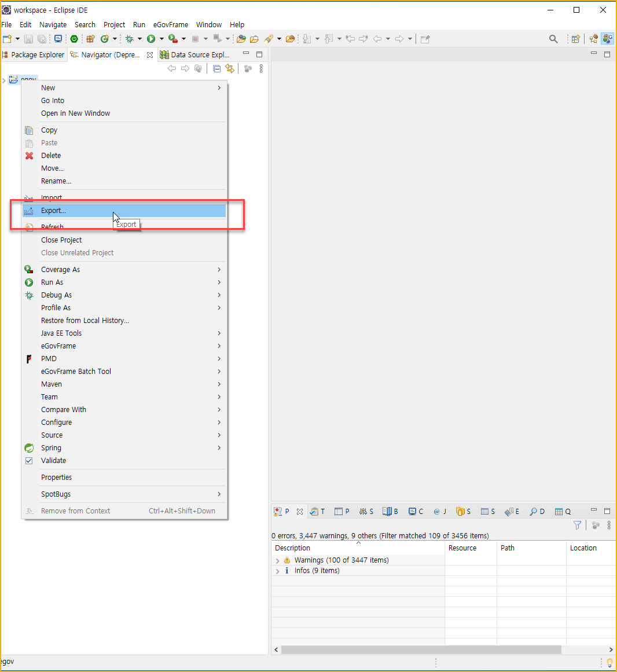Click Restore from Local History...
Screen dimensions: 617x672
[125, 321]
